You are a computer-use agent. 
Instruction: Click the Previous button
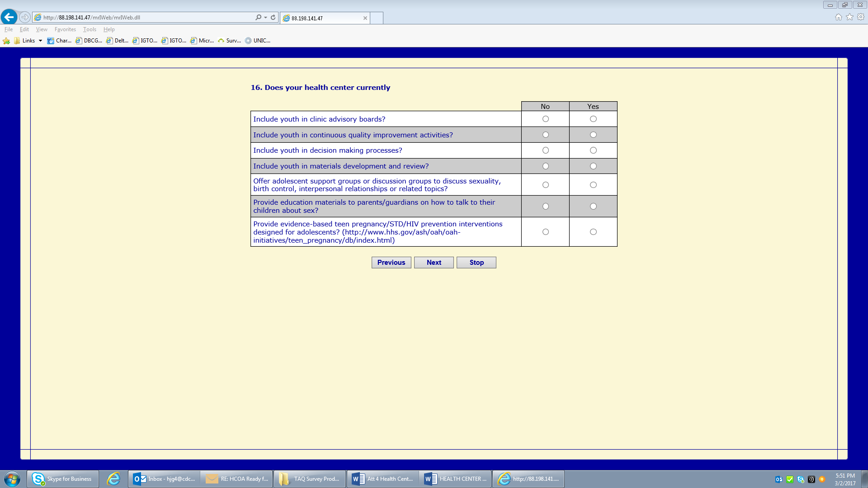391,263
